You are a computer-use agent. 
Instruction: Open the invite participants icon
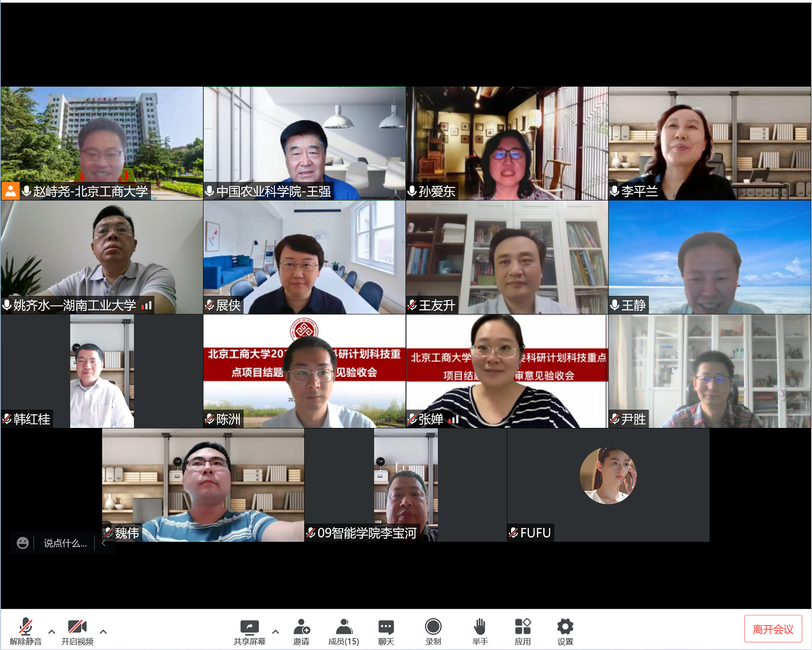301,628
